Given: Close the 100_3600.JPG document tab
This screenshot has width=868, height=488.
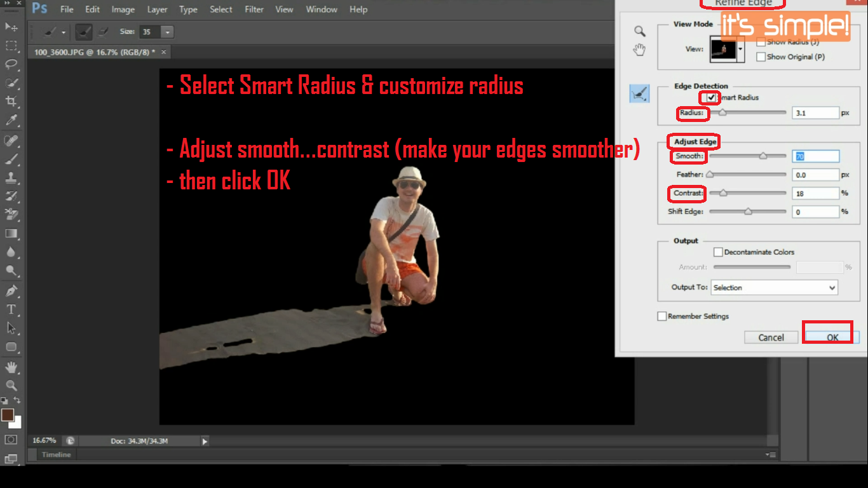Looking at the screenshot, I should click(x=164, y=52).
